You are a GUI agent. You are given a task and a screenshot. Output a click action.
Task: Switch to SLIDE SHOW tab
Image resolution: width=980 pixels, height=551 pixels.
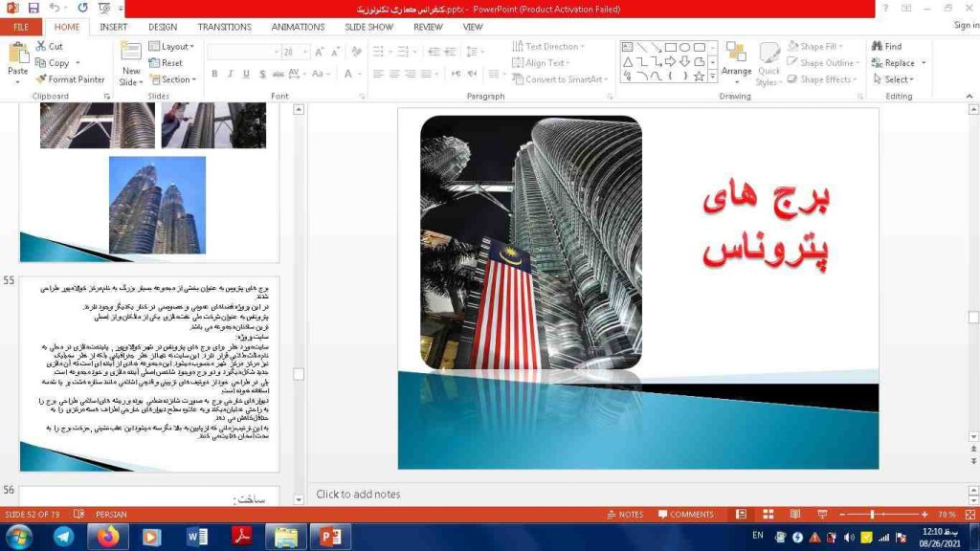pyautogui.click(x=368, y=27)
